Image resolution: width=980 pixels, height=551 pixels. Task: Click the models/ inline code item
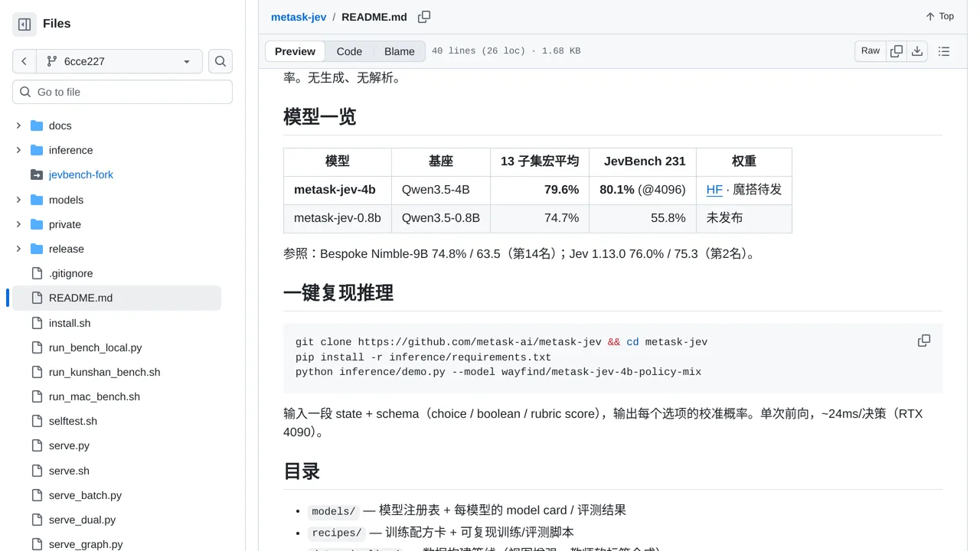pos(334,511)
